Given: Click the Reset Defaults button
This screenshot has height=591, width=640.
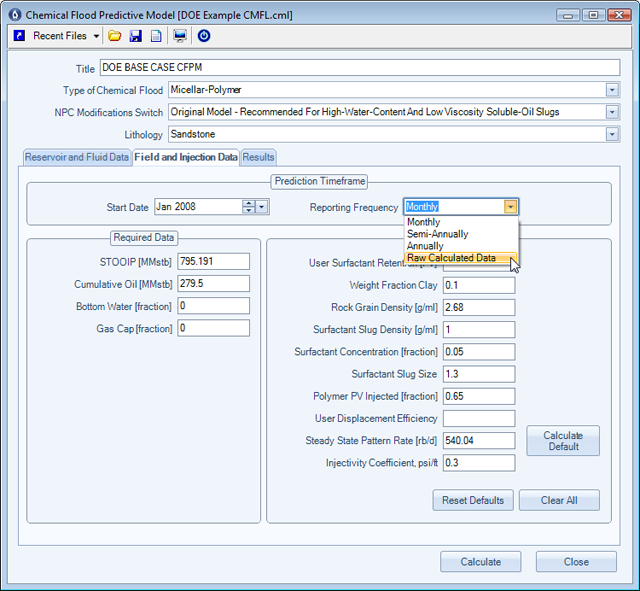Looking at the screenshot, I should 473,500.
